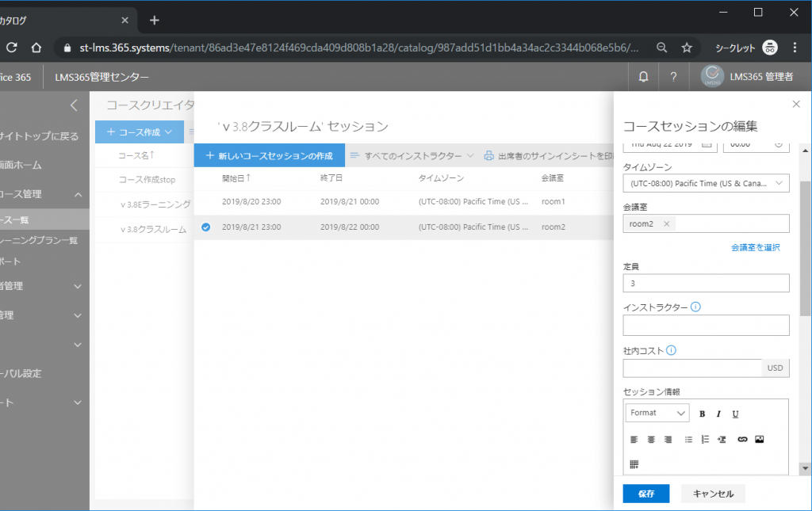Image resolution: width=812 pixels, height=511 pixels.
Task: Select サイトトップに戻る in the sidebar
Action: pos(40,136)
